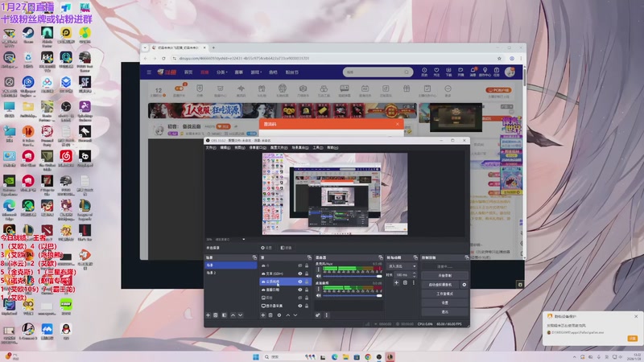Expand 分类 dropdown in Douyu nav
The image size is (644, 362).
pyautogui.click(x=222, y=72)
